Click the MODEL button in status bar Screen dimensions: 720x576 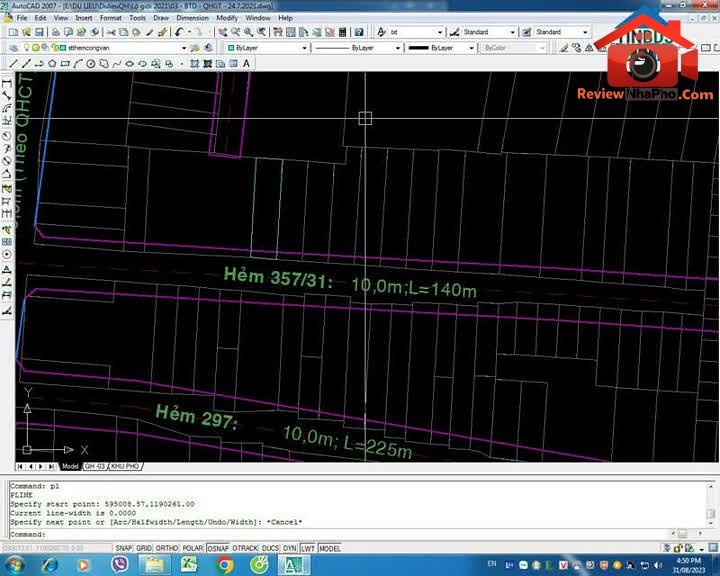pos(330,548)
